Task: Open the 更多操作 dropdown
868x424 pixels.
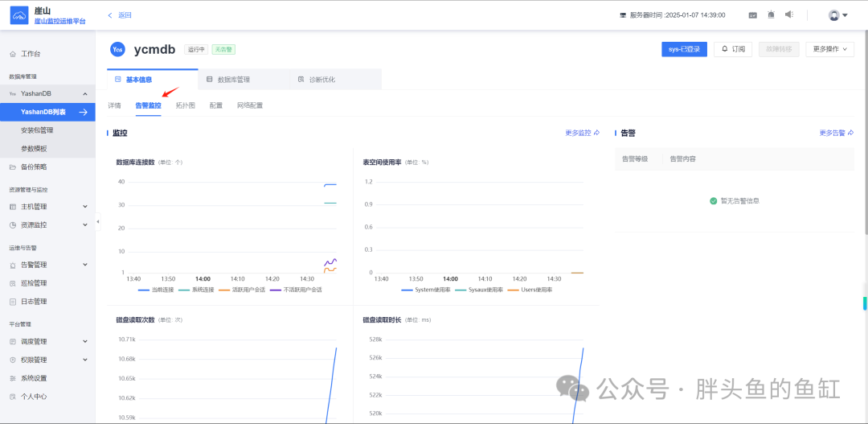Action: [x=829, y=49]
